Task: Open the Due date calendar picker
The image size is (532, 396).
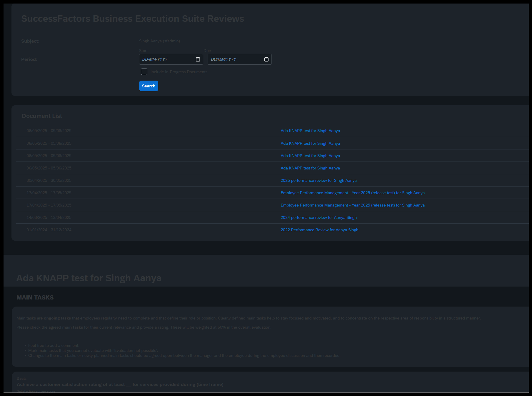Action: pyautogui.click(x=266, y=59)
